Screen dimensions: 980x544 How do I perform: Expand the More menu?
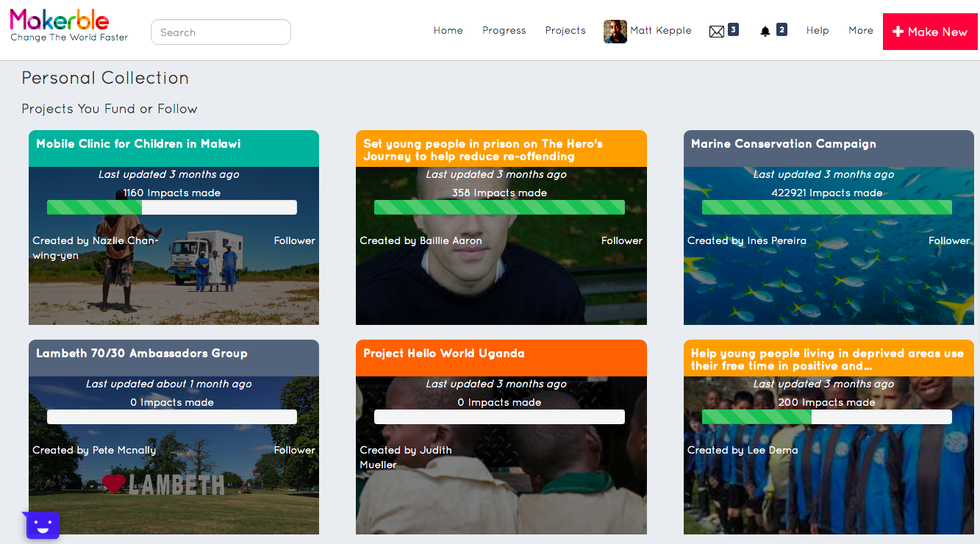(x=861, y=30)
